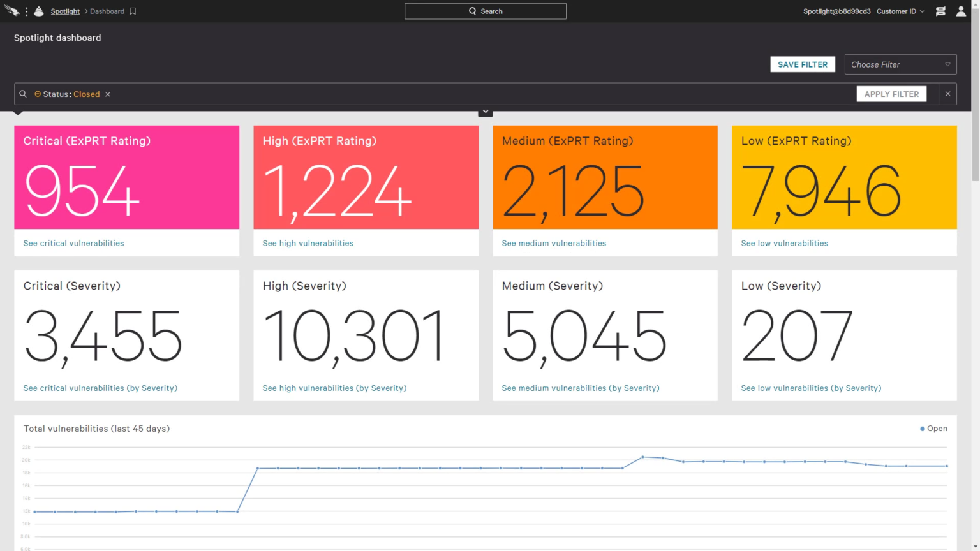Open the Choose Filter dropdown

pos(900,64)
